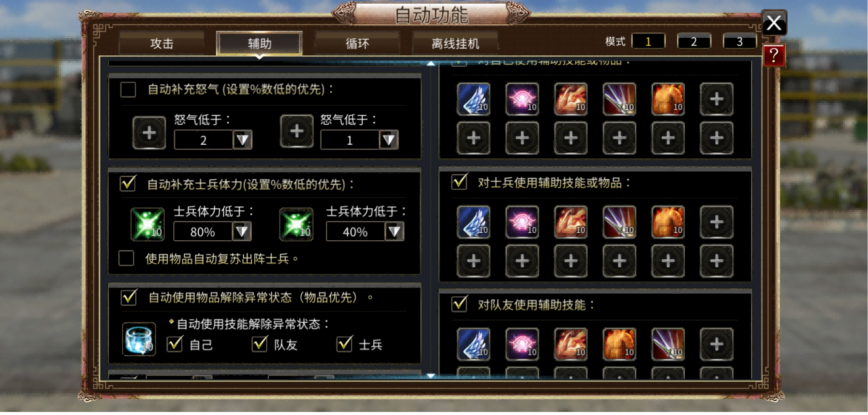Screen dimensions: 868x415
Task: Click the sword slash skill in 对士兵 section
Action: pos(619,222)
